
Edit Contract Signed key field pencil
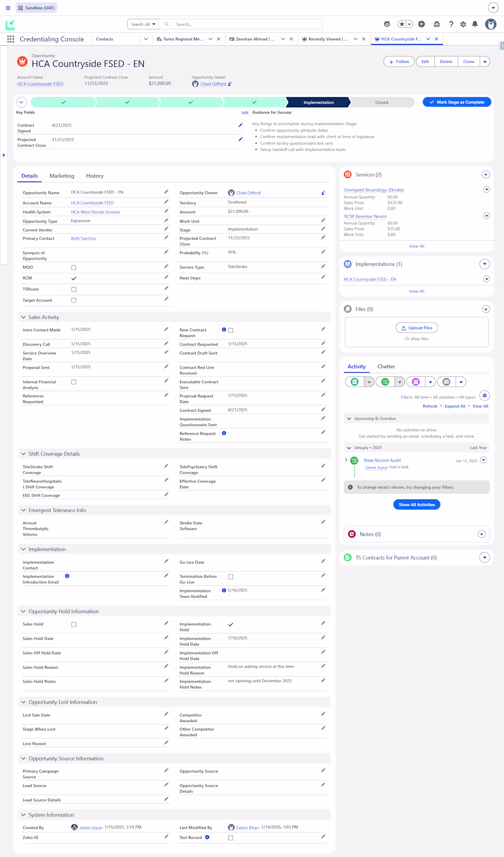click(x=241, y=125)
